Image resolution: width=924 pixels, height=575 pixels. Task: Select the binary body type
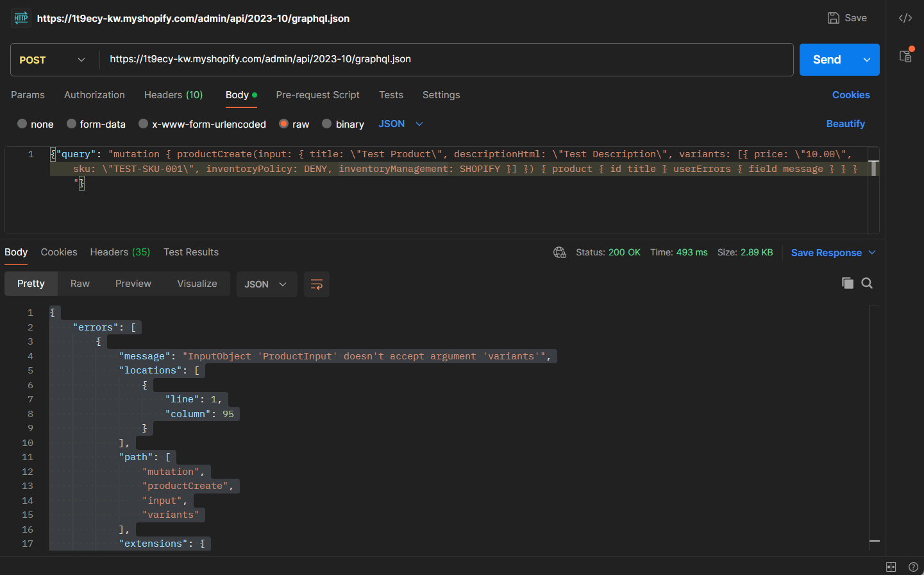(x=343, y=124)
